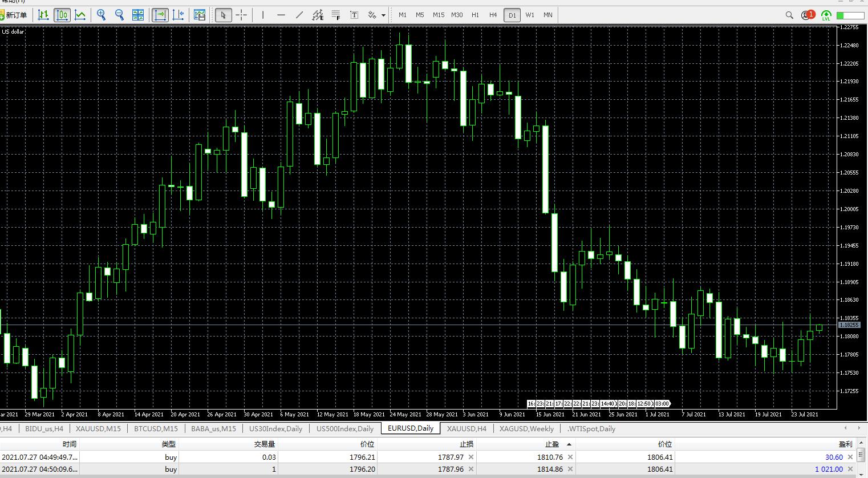Screen dimensions: 868x478
Task: Switch chart to line chart mode
Action: (80, 15)
